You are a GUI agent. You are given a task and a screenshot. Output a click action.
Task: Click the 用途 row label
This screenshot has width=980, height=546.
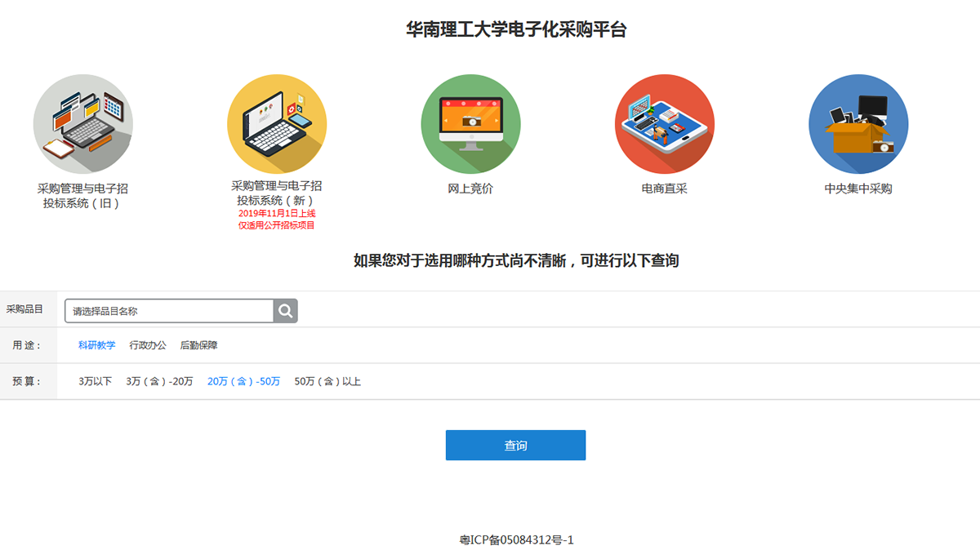tap(27, 345)
